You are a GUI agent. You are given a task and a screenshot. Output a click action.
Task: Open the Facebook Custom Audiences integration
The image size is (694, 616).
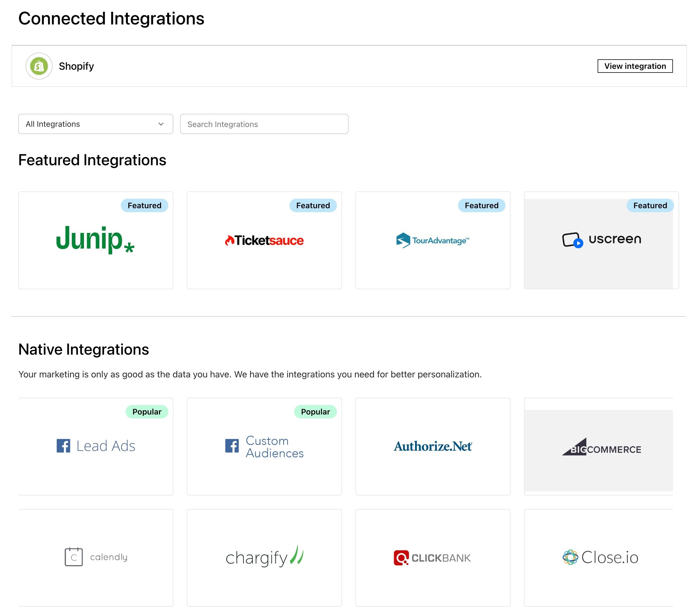point(264,447)
